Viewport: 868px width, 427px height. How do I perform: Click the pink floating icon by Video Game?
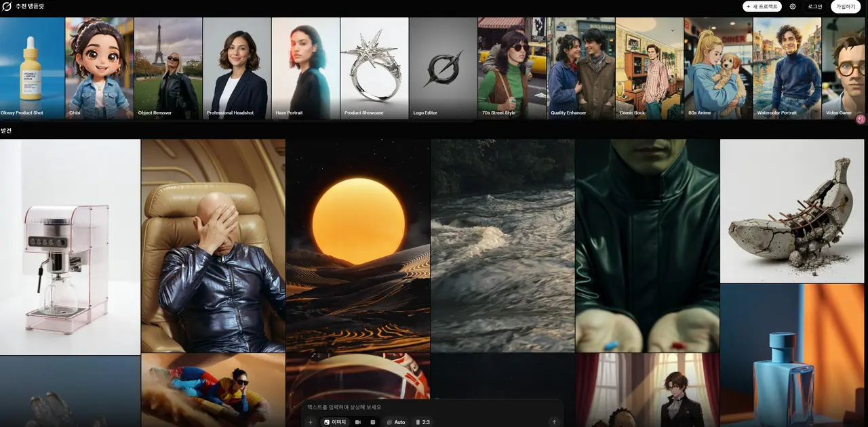tap(861, 119)
